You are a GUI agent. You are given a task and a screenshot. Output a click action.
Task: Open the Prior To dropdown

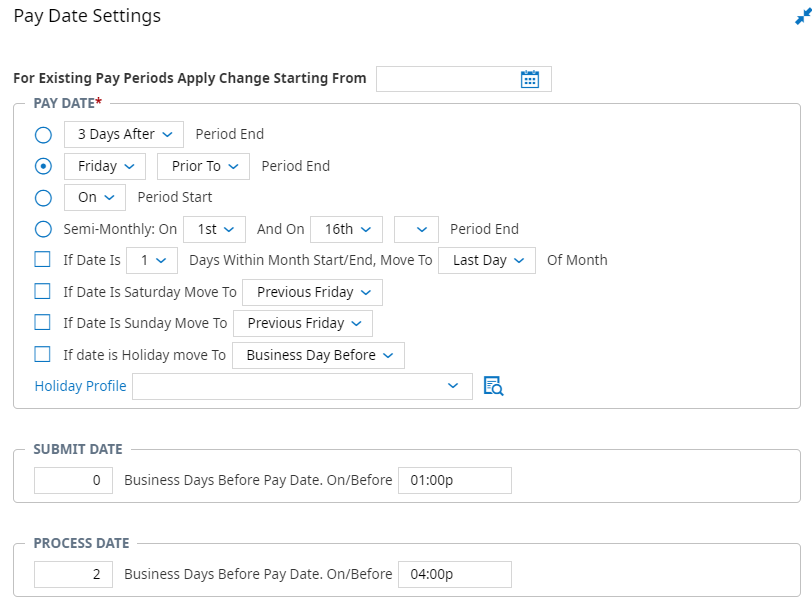pos(203,166)
